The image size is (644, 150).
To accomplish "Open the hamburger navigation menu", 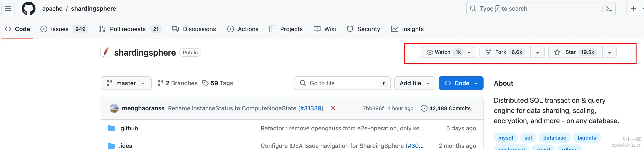I will point(8,9).
